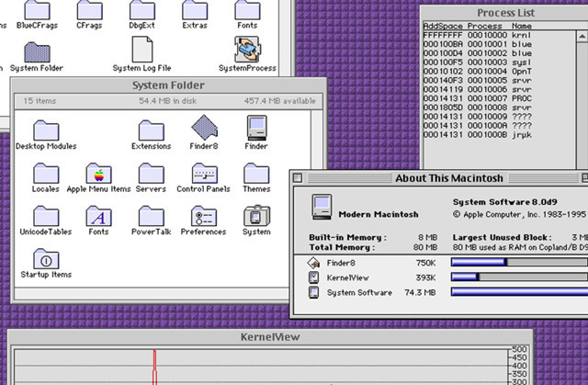The image size is (588, 385).
Task: Click the AddSpace column header
Action: click(443, 26)
